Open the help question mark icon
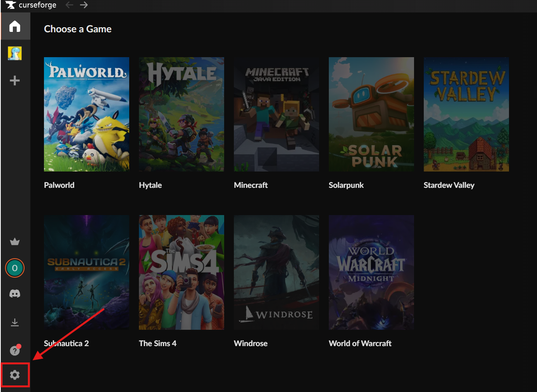 click(x=15, y=350)
